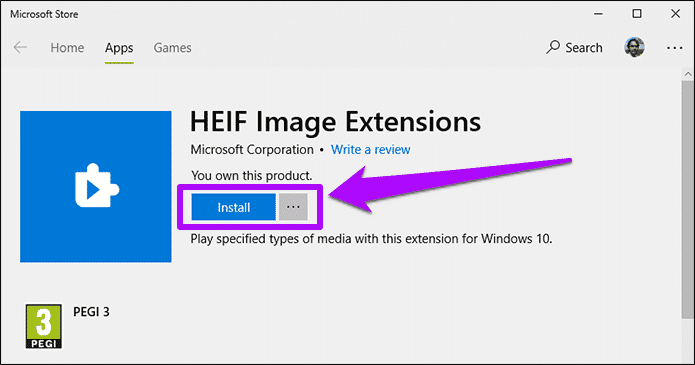Install HEIF Image Extensions
This screenshot has height=365, width=695.
(x=234, y=207)
